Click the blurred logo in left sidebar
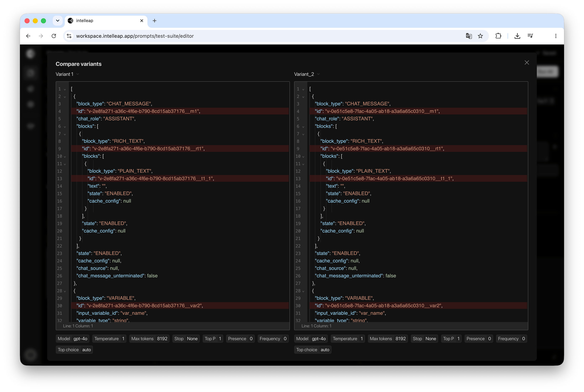The width and height of the screenshot is (584, 392). coord(30,54)
